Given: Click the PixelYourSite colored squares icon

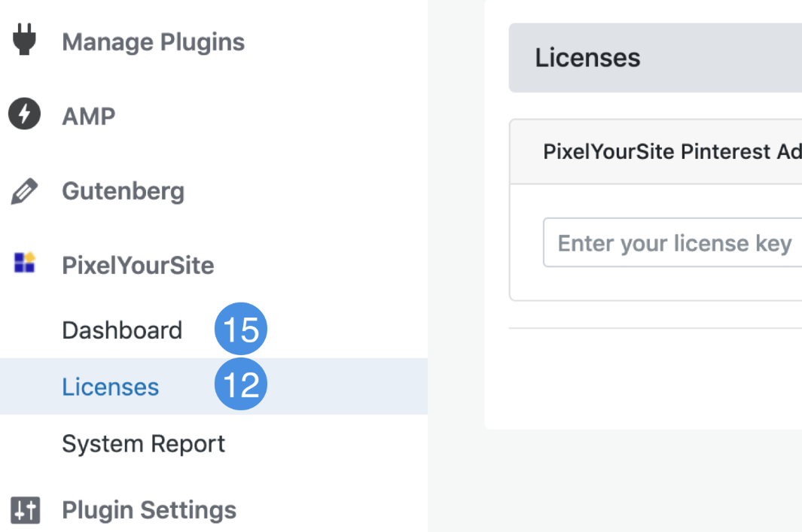Looking at the screenshot, I should click(25, 263).
